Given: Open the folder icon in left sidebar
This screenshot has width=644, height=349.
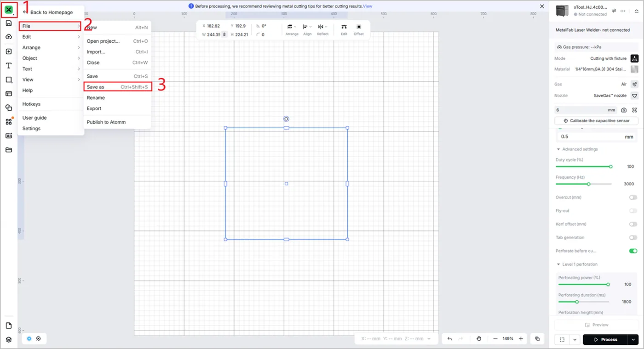Looking at the screenshot, I should pos(8,150).
